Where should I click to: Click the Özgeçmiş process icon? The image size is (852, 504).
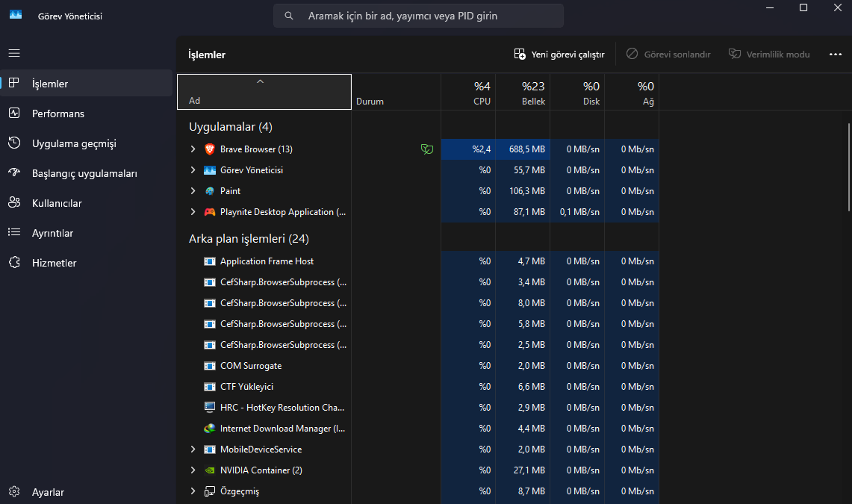(210, 491)
